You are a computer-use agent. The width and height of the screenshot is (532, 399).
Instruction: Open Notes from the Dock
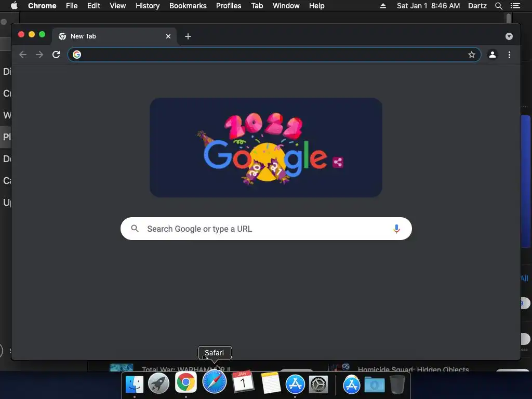(x=270, y=383)
